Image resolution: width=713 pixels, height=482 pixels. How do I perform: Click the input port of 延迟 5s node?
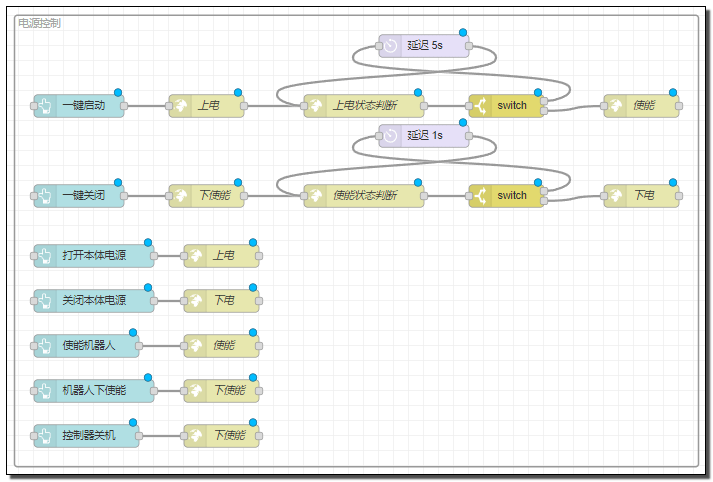tap(379, 46)
